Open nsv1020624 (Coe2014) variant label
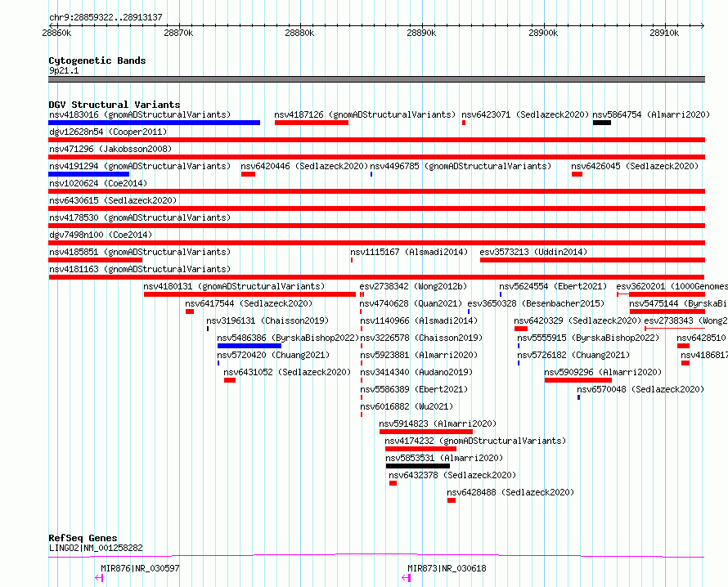728x587 pixels. (x=98, y=183)
